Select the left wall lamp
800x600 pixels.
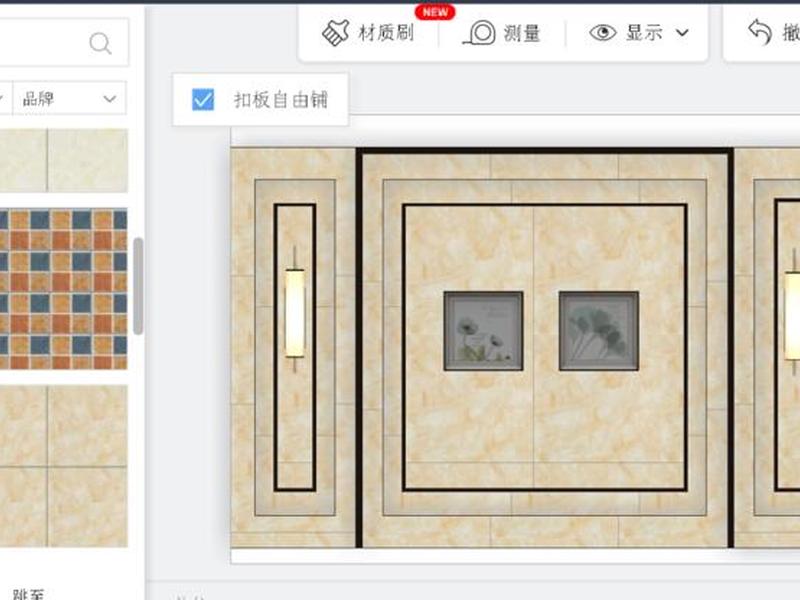(x=294, y=310)
